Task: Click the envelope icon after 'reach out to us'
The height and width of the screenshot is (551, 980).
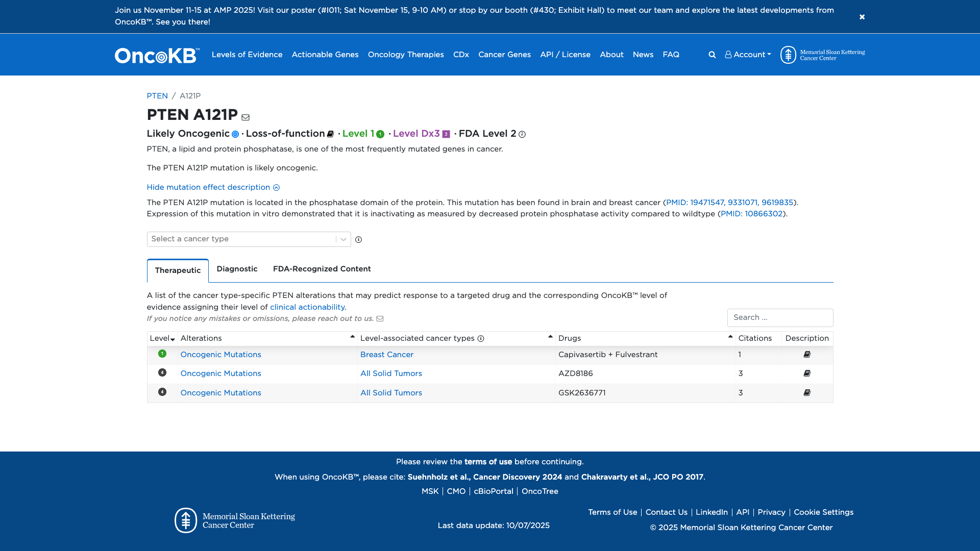Action: [x=380, y=318]
